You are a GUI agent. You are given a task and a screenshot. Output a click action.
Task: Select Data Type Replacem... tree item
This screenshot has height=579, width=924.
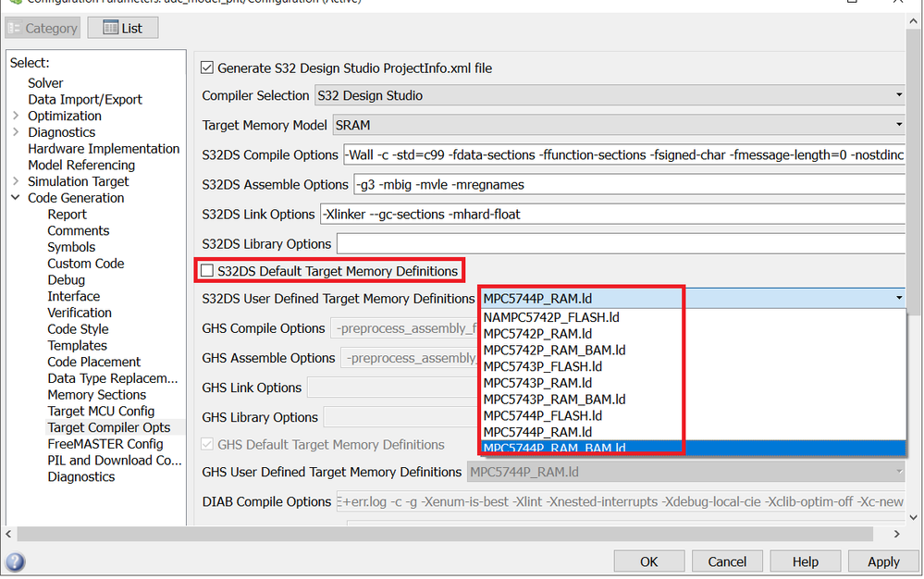(113, 378)
